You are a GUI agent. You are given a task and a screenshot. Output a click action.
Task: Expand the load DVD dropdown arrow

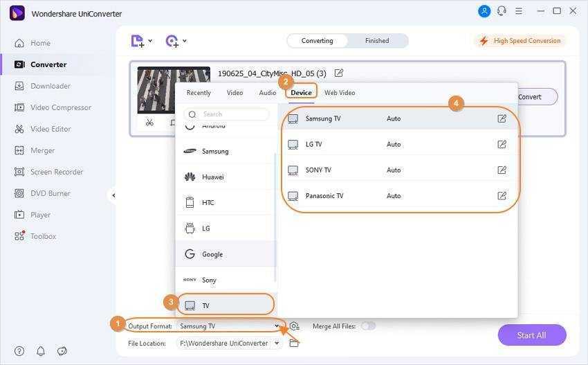185,41
